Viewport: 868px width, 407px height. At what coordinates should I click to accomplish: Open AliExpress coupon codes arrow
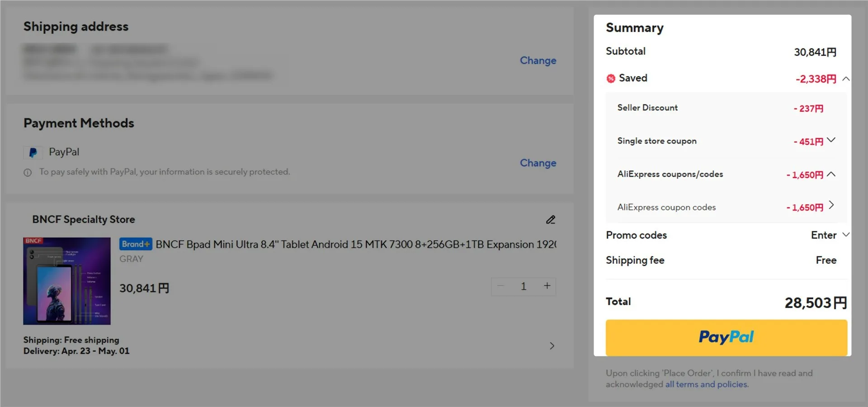(831, 206)
